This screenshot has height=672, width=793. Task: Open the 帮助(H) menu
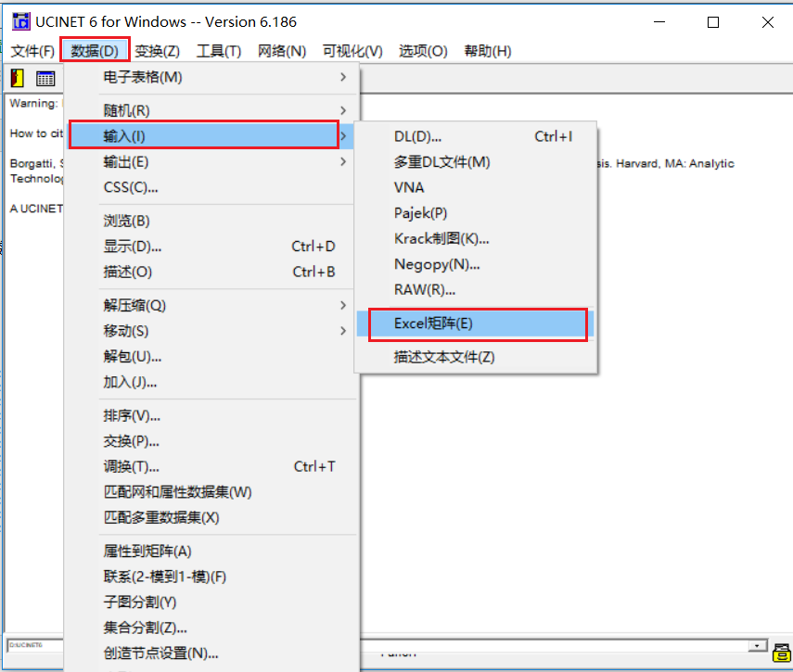[x=488, y=51]
